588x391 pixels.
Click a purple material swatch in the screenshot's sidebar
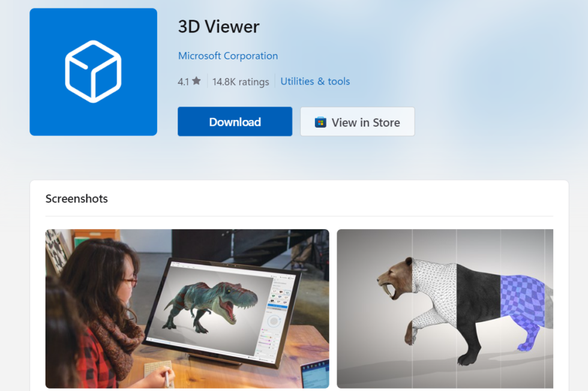pos(284,302)
